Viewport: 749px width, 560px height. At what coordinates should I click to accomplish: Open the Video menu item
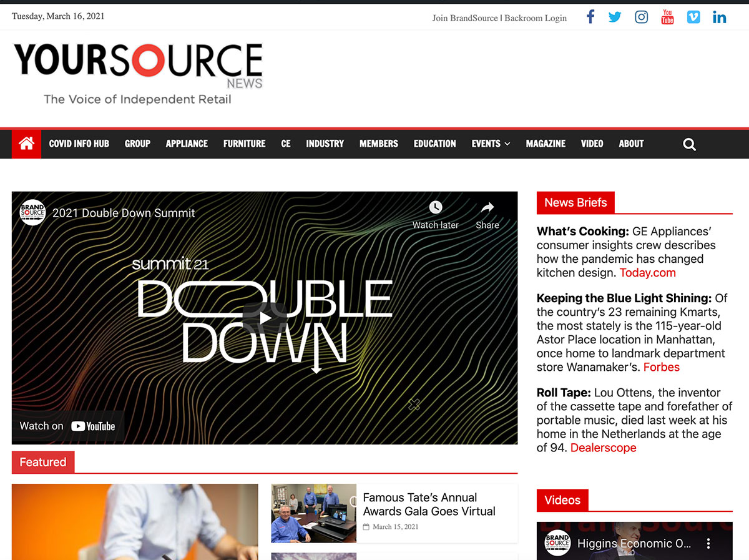592,144
